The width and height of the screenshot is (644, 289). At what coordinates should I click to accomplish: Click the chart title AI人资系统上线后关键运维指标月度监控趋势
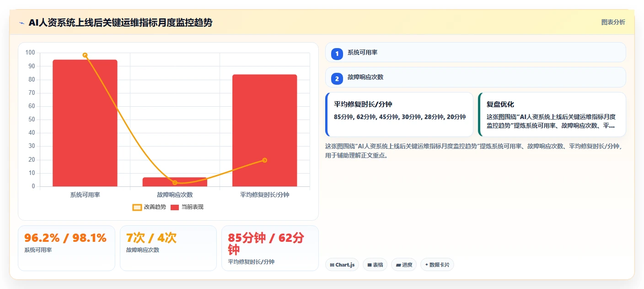point(120,22)
